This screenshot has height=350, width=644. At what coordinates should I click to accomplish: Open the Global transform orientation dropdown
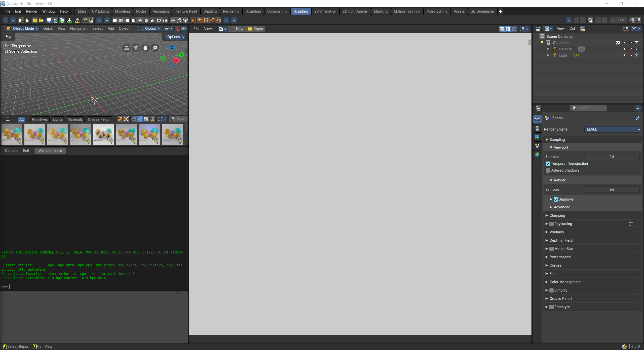coord(149,29)
